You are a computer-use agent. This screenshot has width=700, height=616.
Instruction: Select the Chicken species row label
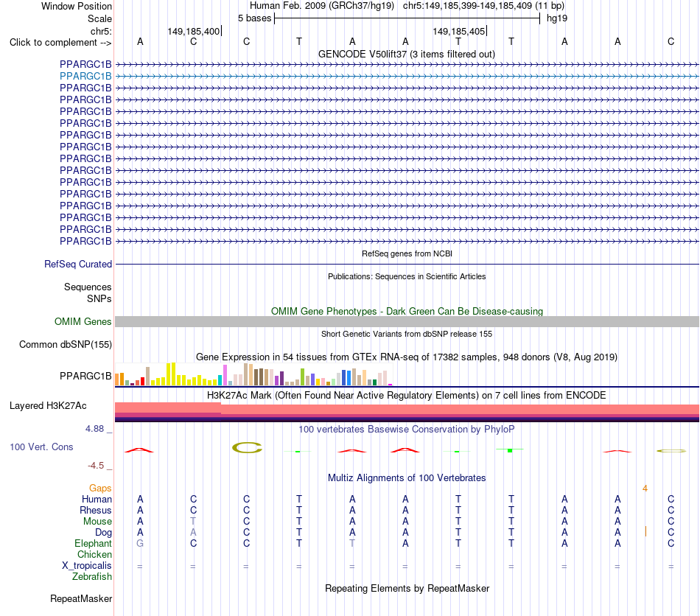94,554
